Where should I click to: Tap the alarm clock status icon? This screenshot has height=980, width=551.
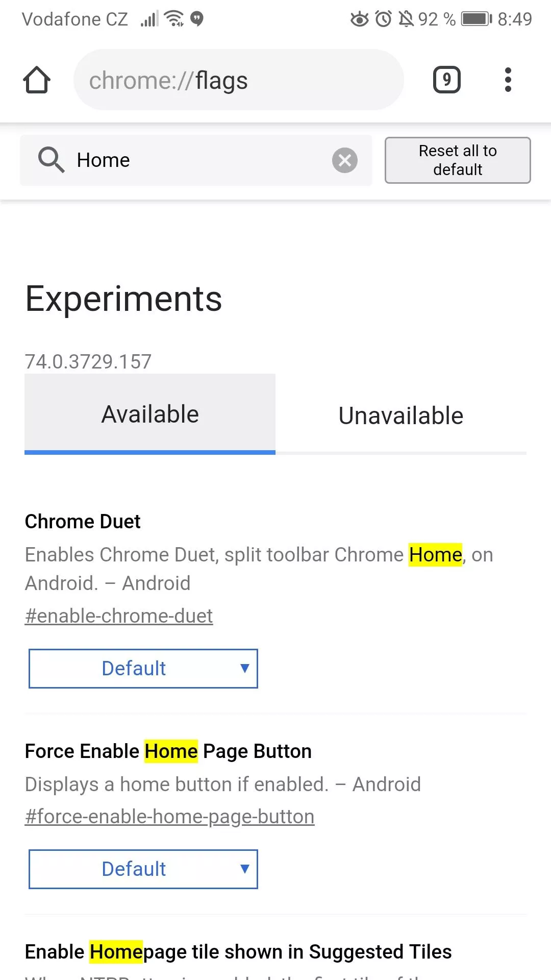tap(384, 19)
